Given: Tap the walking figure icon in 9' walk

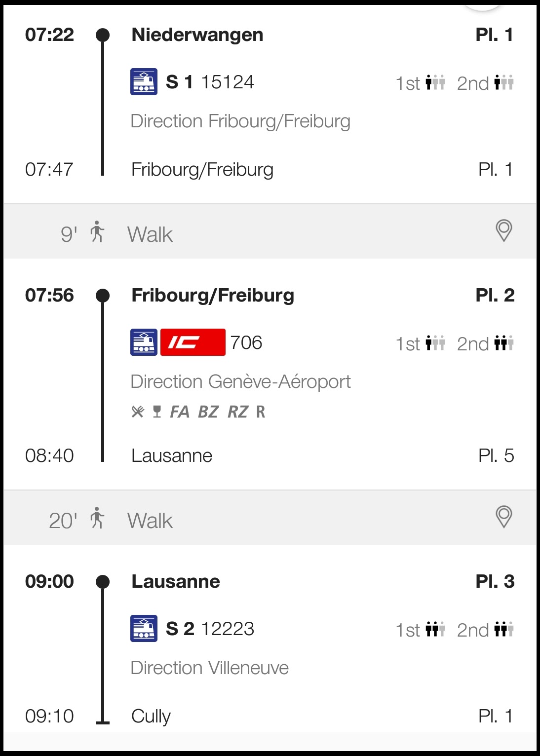Looking at the screenshot, I should 97,231.
